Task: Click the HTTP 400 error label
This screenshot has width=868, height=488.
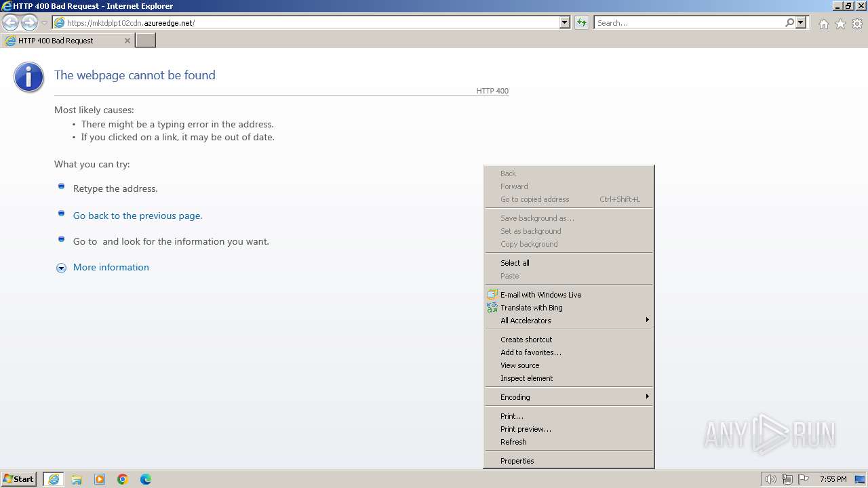Action: coord(492,91)
